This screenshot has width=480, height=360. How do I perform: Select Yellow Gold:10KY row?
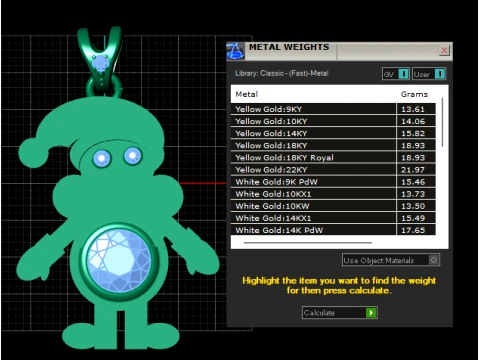coord(333,121)
